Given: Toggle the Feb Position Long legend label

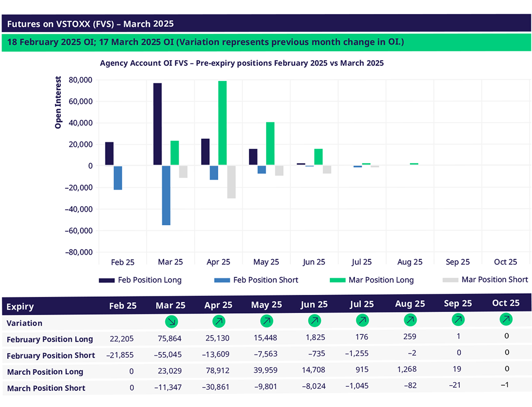Looking at the screenshot, I should [x=150, y=280].
